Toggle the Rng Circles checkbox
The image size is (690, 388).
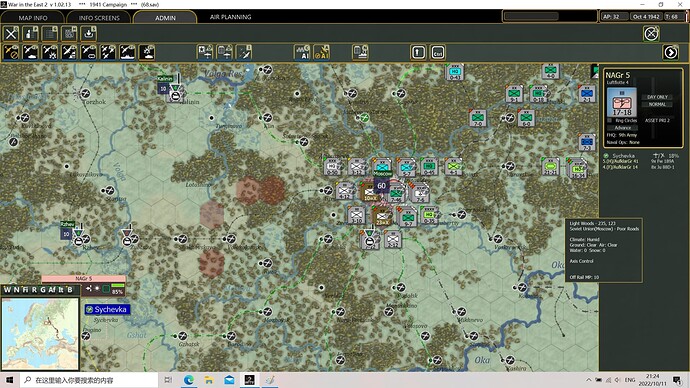coord(609,120)
